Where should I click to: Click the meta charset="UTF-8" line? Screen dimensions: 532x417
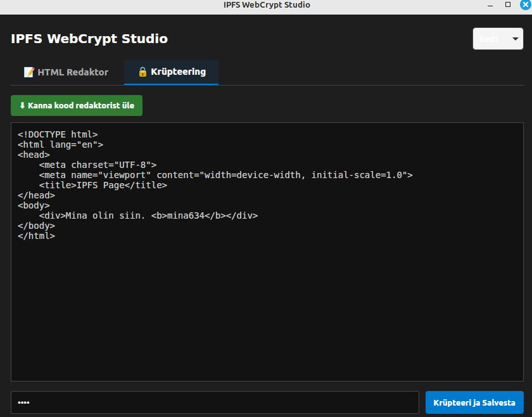tap(98, 165)
